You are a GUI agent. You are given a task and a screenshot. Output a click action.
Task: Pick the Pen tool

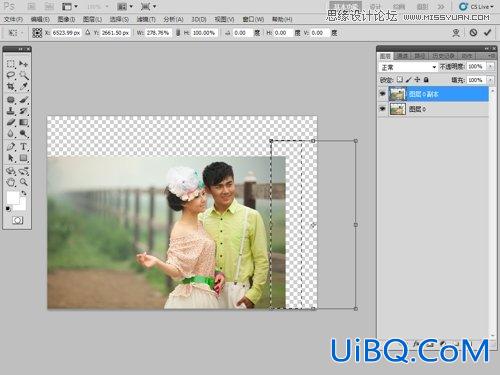11,147
